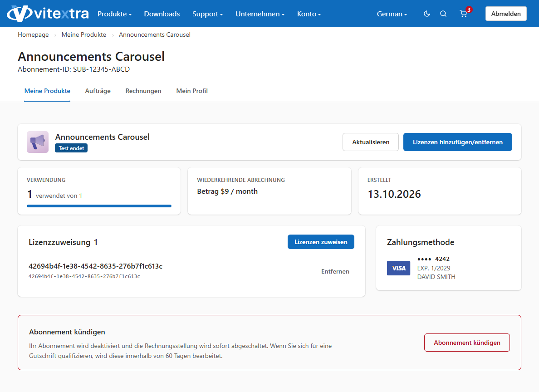Viewport: 539px width, 392px height.
Task: Click the Vitextra logo
Action: pyautogui.click(x=48, y=14)
